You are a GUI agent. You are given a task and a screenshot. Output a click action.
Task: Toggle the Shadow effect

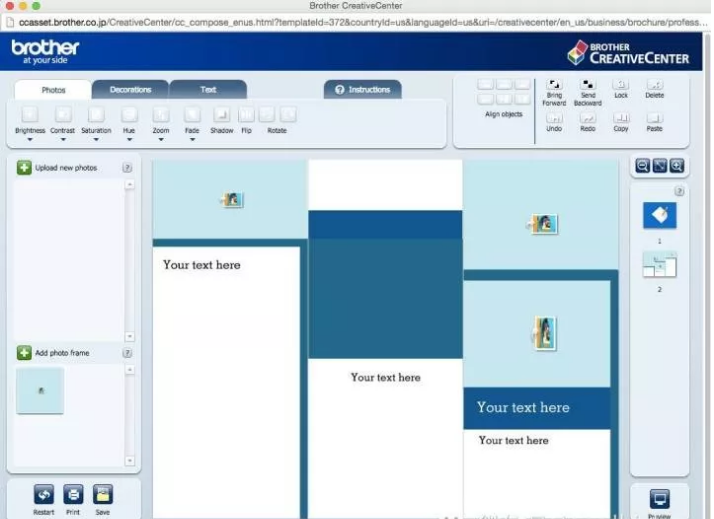[x=222, y=115]
